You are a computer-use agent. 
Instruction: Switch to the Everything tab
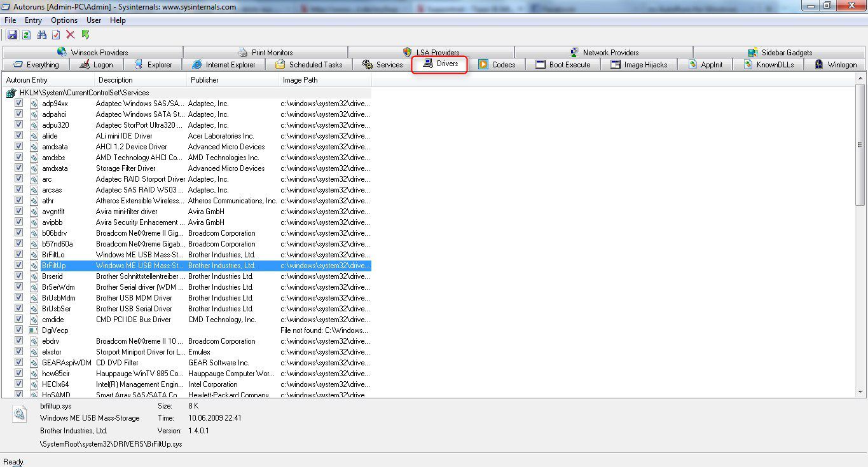tap(36, 65)
